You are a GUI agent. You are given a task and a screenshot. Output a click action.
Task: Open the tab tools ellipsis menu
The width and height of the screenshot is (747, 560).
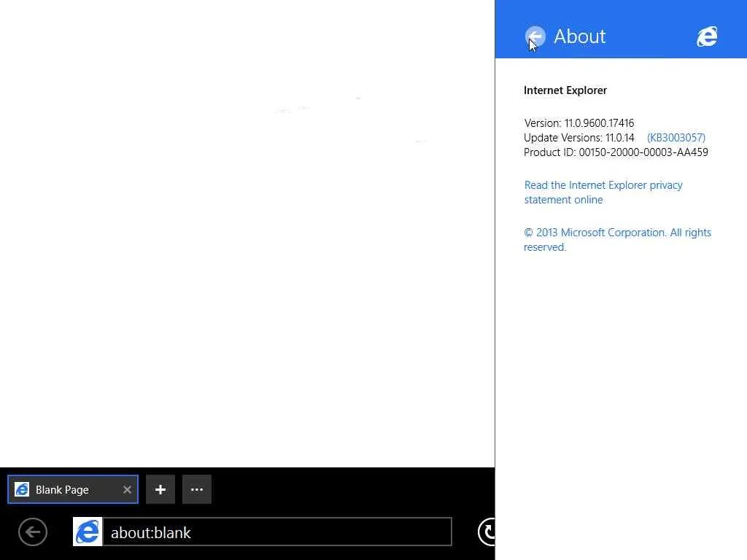click(197, 489)
